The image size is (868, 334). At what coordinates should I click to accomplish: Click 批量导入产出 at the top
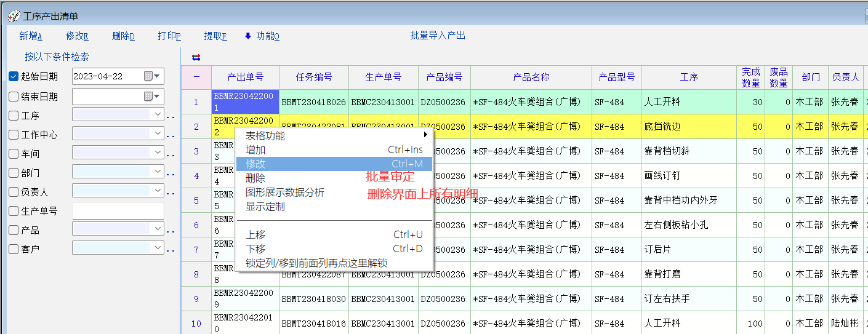(438, 36)
